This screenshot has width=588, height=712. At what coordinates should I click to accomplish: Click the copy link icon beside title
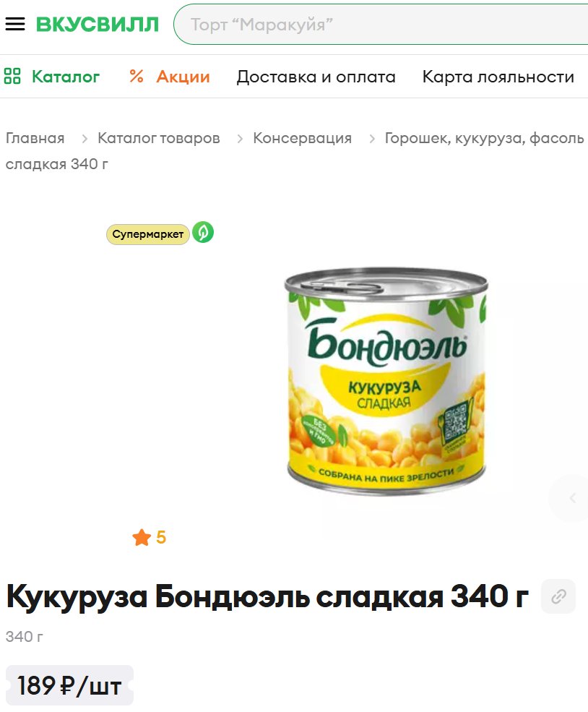click(558, 596)
